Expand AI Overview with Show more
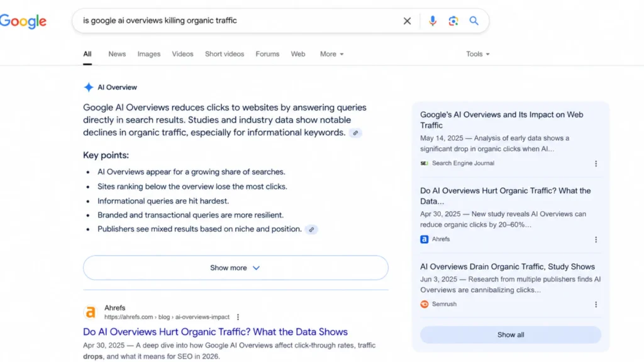Viewport: 644px width, 362px height. pos(235,268)
